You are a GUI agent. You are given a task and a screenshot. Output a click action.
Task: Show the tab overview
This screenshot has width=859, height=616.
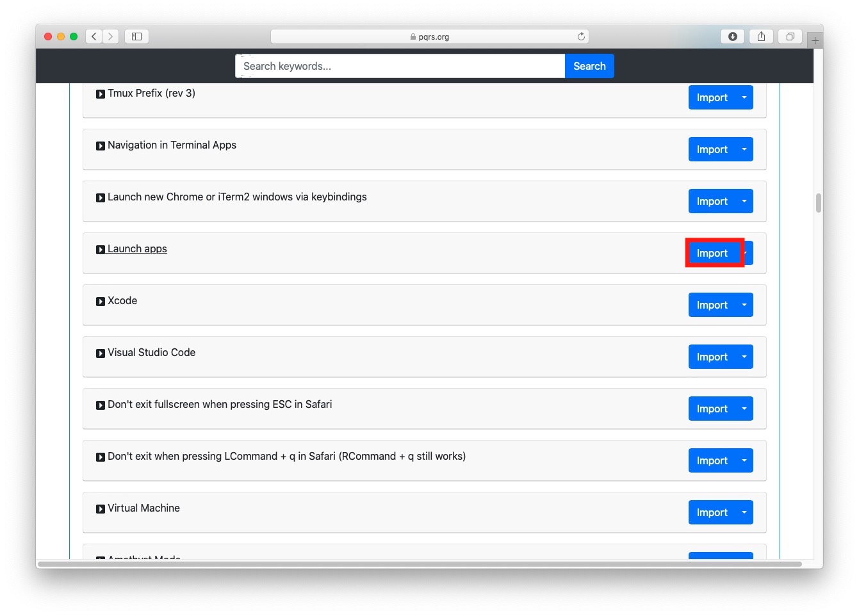click(790, 36)
